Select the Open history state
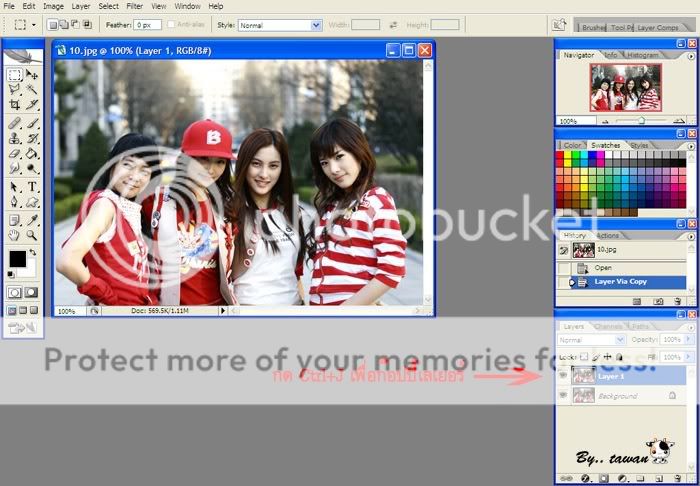This screenshot has height=486, width=700. click(x=621, y=268)
